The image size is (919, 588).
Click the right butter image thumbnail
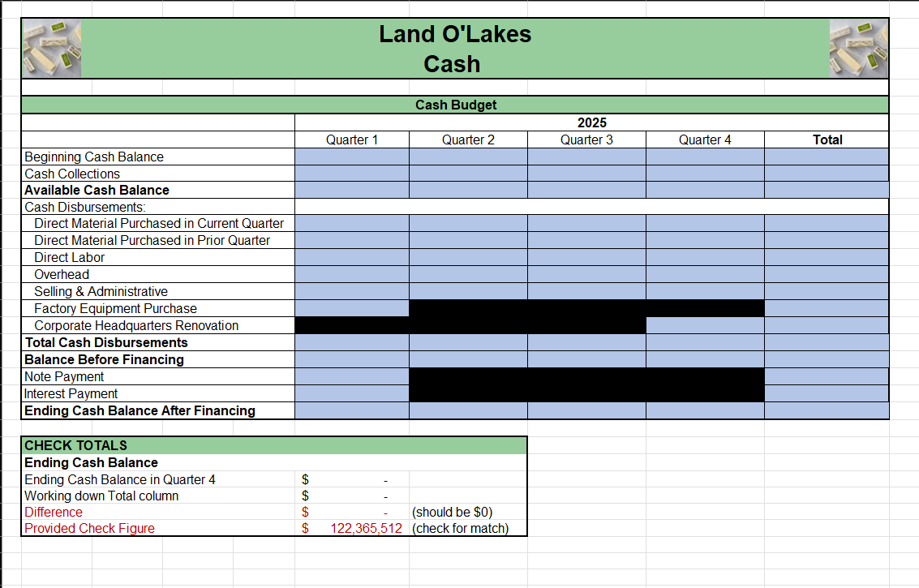point(859,48)
